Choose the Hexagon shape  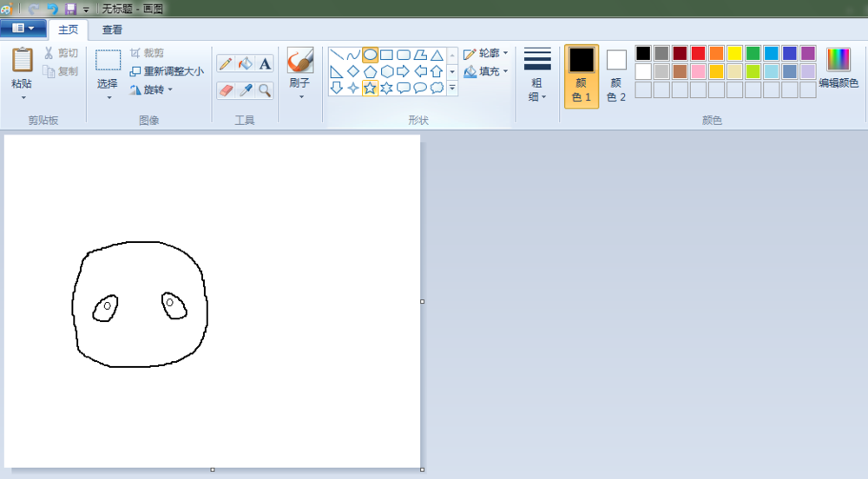[x=387, y=71]
